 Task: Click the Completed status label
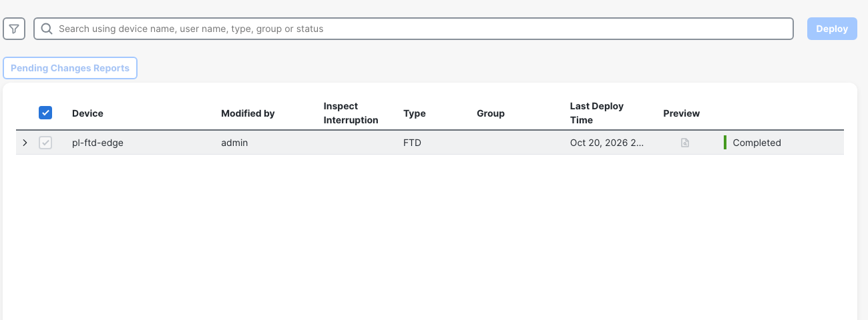tap(756, 143)
